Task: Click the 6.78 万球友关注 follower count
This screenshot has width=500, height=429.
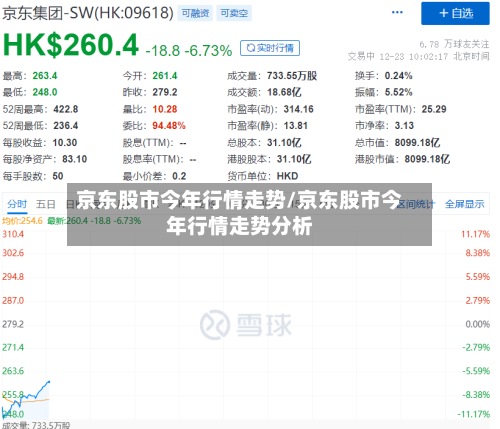Action: tap(454, 44)
